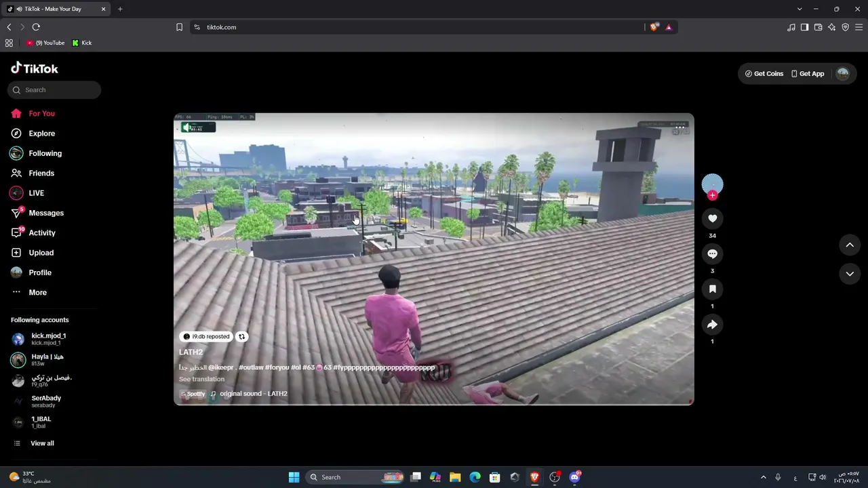Click See translation under the caption

pyautogui.click(x=201, y=380)
